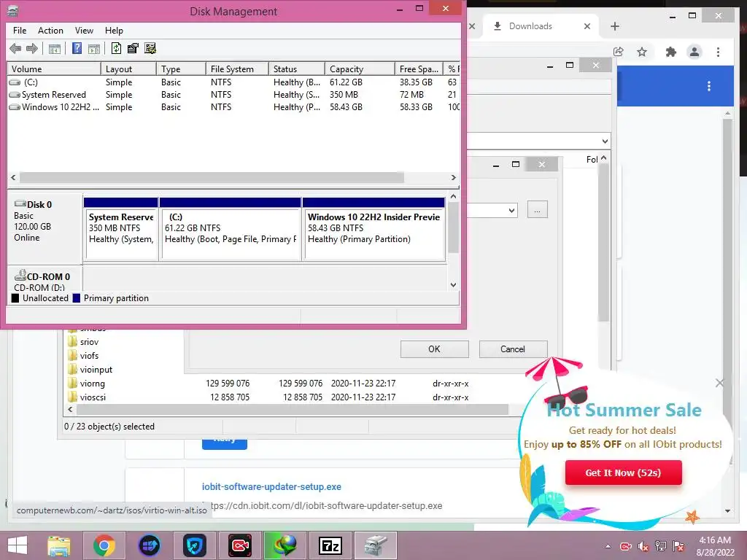
Task: Select the sriov folder
Action: 89,342
